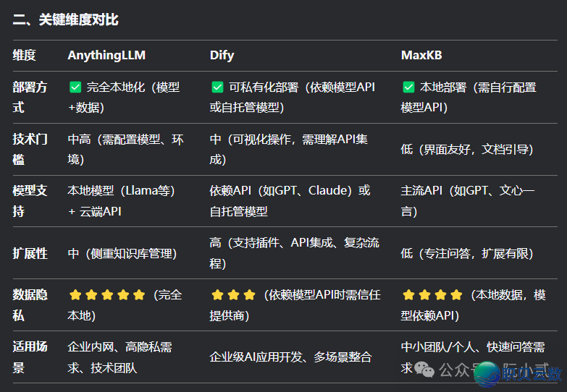This screenshot has width=567, height=392.
Task: Click the 模型支持 row label
Action: click(x=30, y=201)
